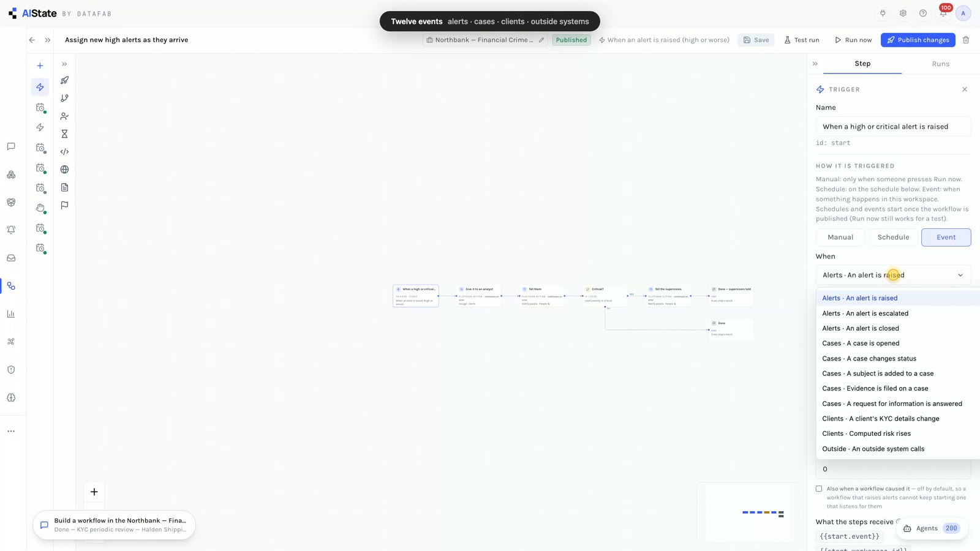Choose 'Outside · An outside system calls' option

pyautogui.click(x=898, y=449)
